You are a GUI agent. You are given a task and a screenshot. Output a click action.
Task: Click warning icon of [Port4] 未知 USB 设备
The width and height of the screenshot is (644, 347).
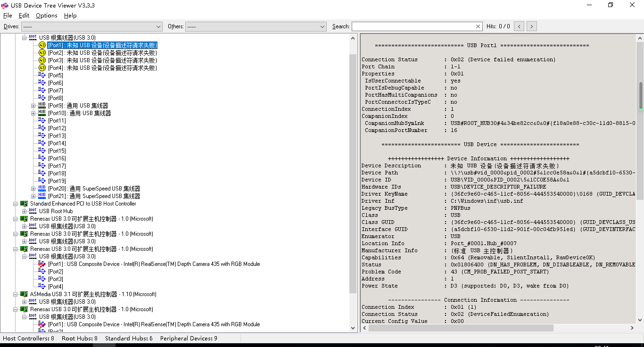[42, 68]
